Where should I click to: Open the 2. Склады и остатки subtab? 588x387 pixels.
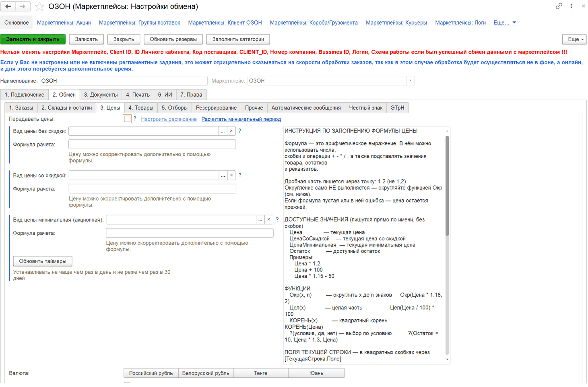tap(67, 108)
